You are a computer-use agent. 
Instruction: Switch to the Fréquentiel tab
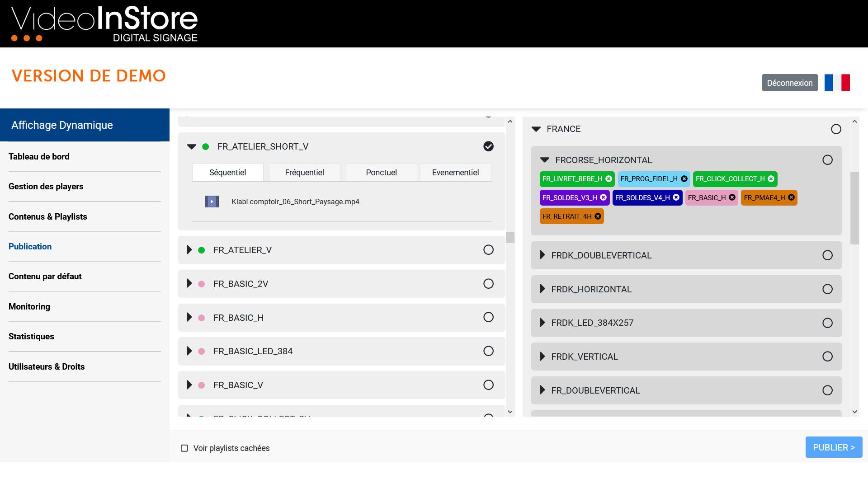tap(304, 173)
